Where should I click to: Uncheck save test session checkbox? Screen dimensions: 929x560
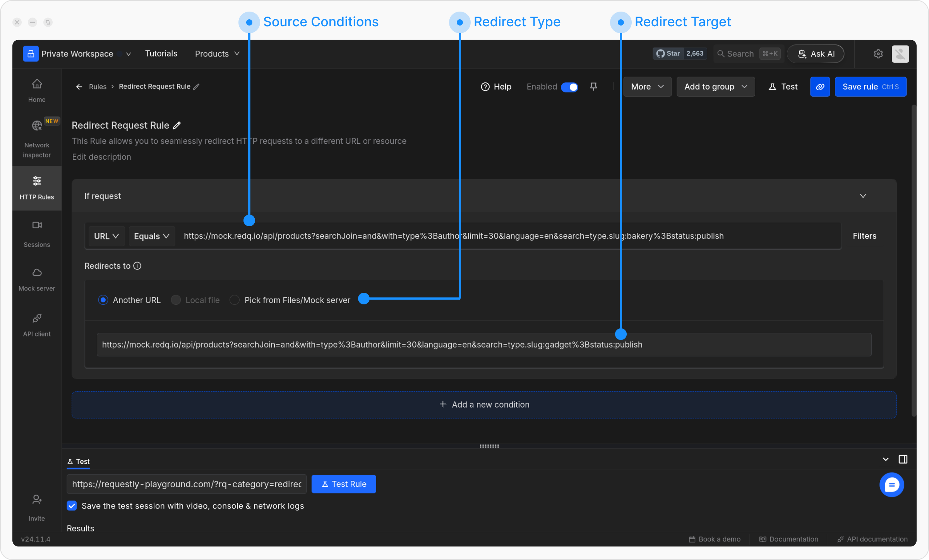point(72,506)
